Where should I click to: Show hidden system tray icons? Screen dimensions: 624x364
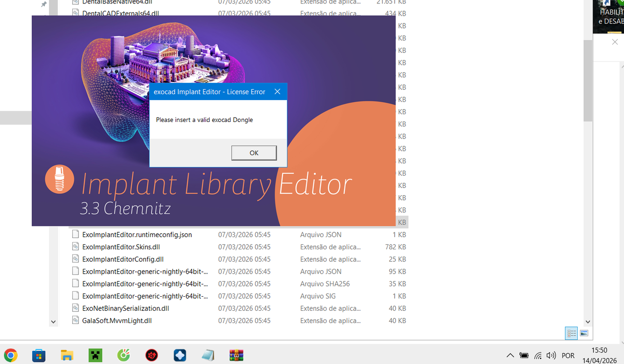coord(510,356)
